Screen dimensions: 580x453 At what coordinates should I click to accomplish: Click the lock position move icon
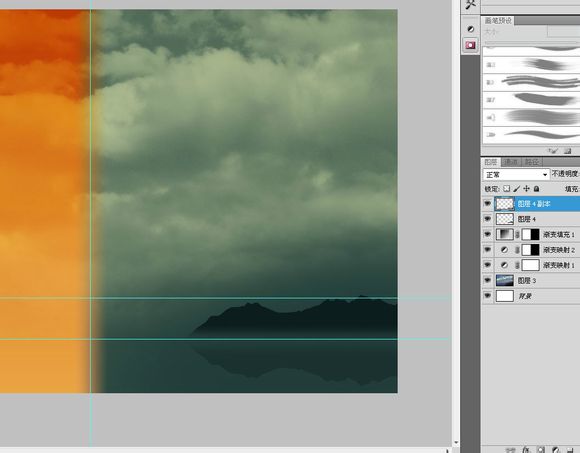point(526,189)
